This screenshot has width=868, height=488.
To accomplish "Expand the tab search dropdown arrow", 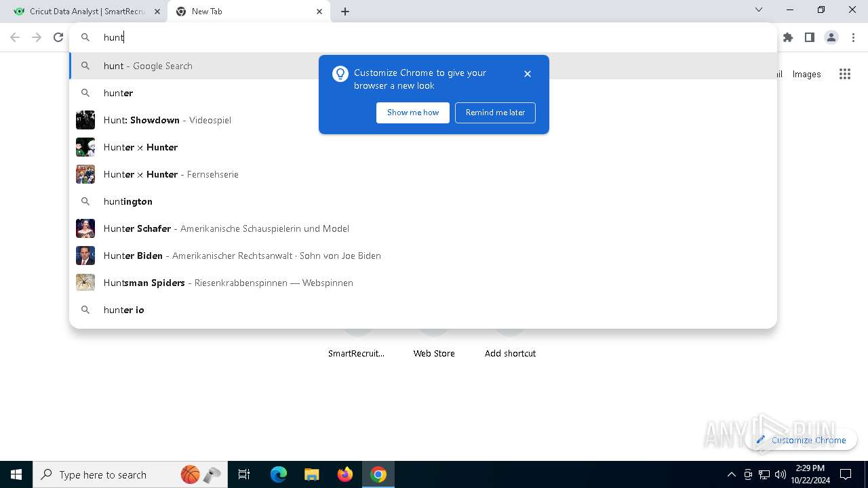I will pyautogui.click(x=759, y=9).
